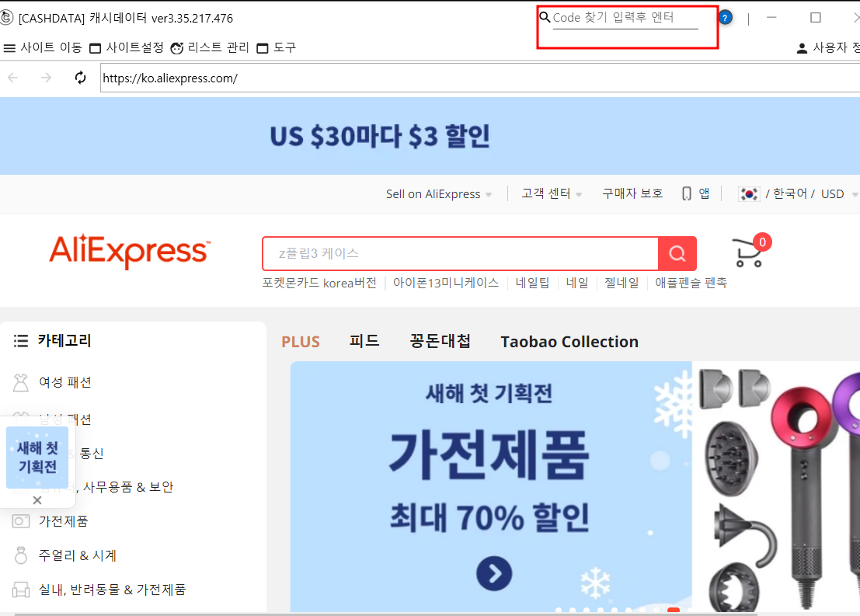860x616 pixels.
Task: Select suggested search 네일
Action: (577, 283)
